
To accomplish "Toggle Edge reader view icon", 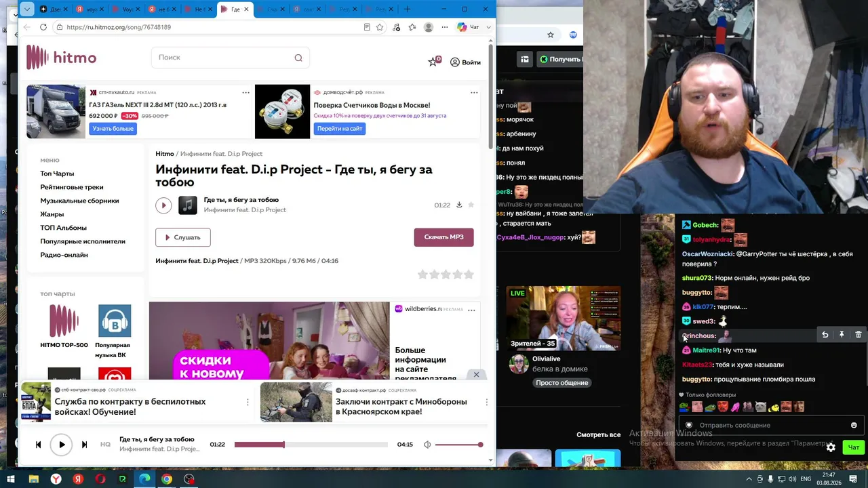I will [x=367, y=27].
